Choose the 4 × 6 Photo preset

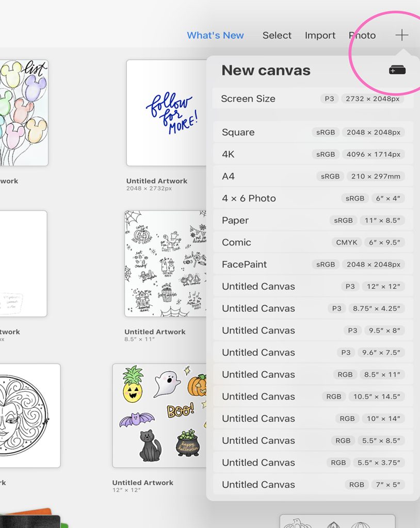313,199
